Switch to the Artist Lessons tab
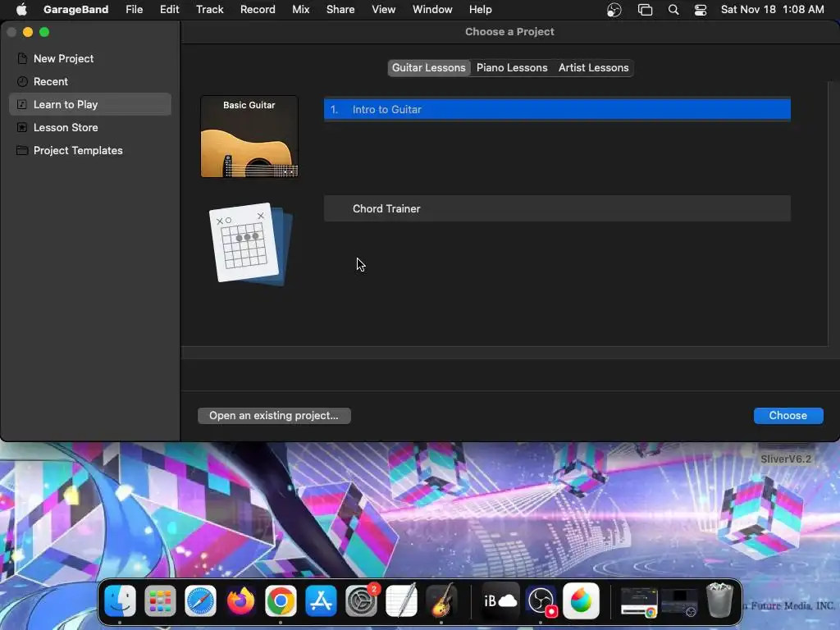Screen dimensions: 840x630 pyautogui.click(x=594, y=68)
